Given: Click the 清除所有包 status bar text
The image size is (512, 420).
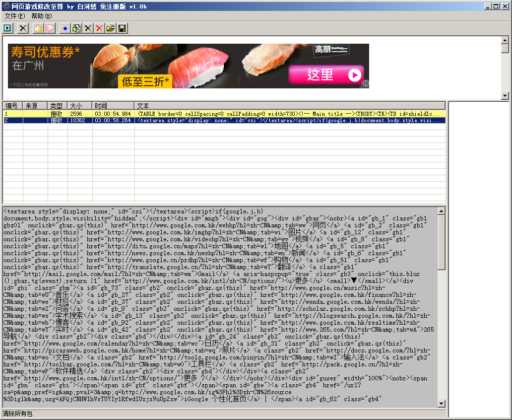Looking at the screenshot, I should [18, 414].
